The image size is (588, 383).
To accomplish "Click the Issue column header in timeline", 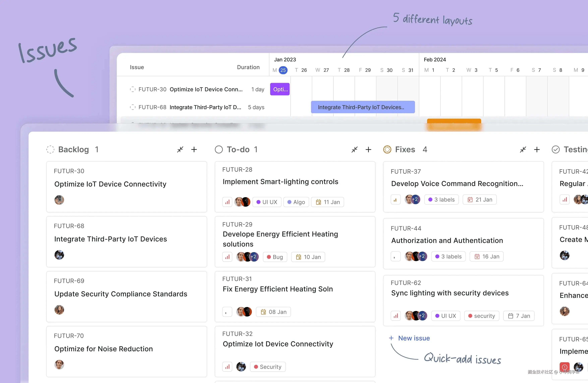I will click(137, 67).
